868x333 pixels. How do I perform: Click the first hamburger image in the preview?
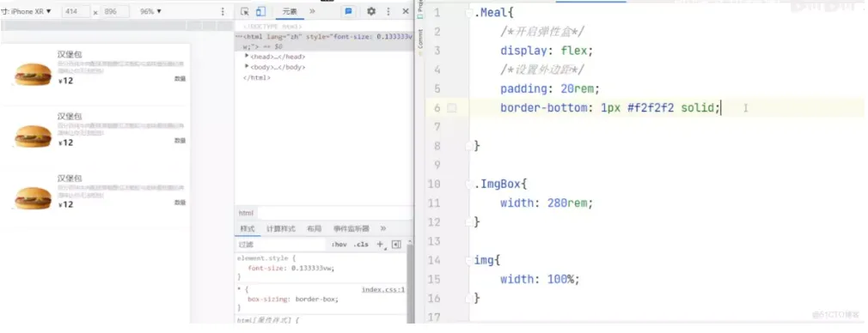33,74
